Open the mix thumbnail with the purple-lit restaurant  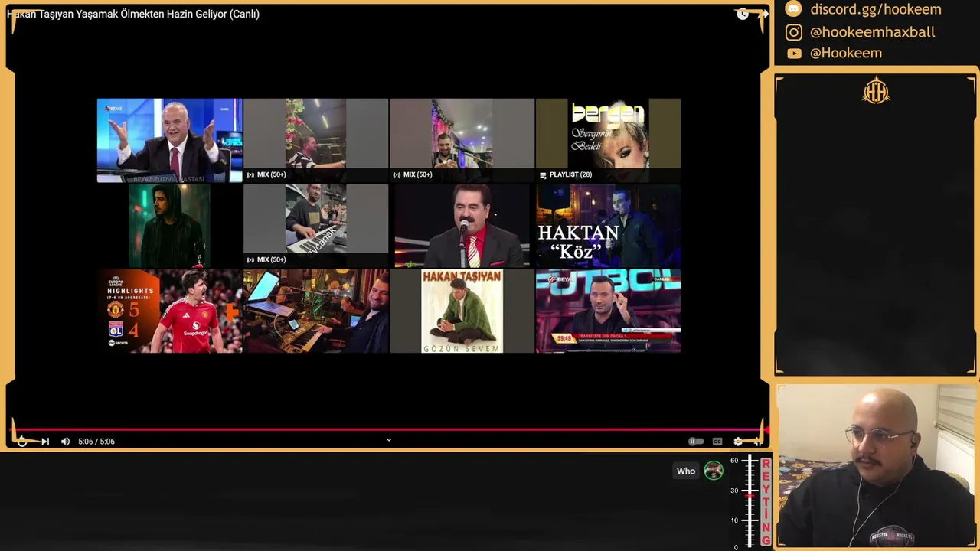coord(462,140)
